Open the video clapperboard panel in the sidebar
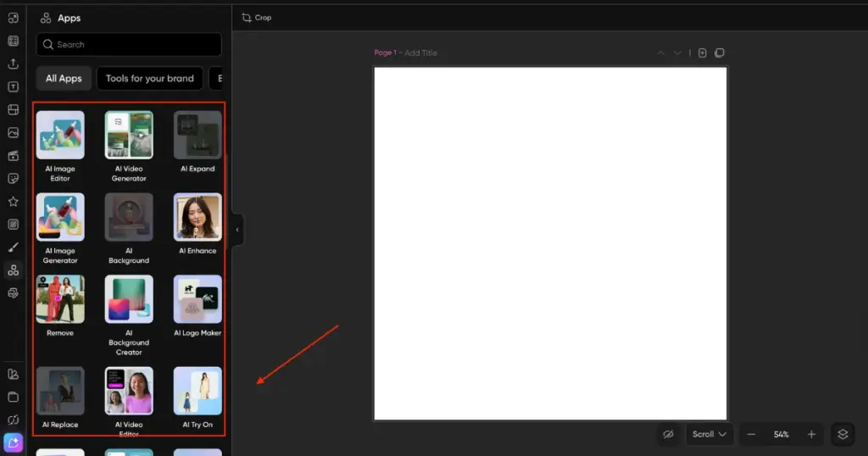Image resolution: width=868 pixels, height=456 pixels. 14,156
